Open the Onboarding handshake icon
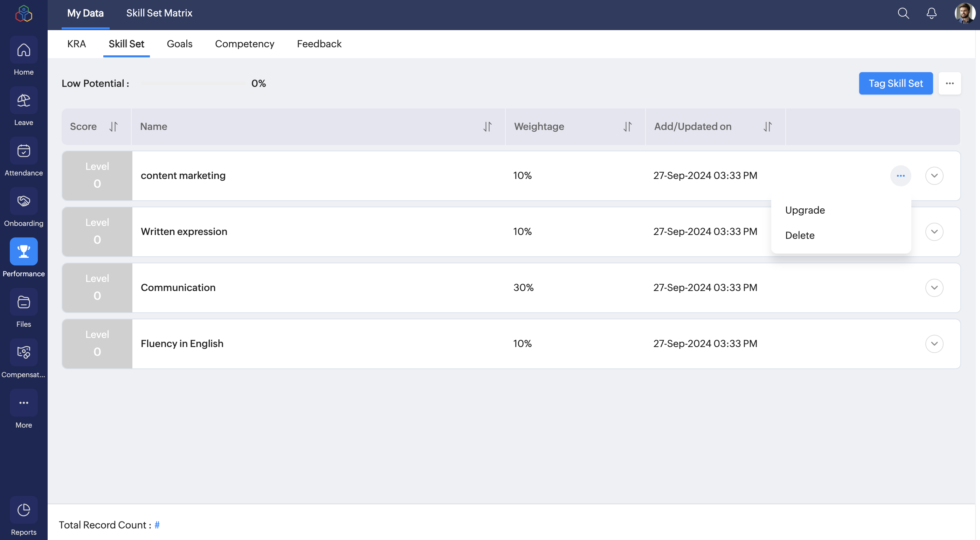Viewport: 980px width, 540px height. click(x=23, y=201)
